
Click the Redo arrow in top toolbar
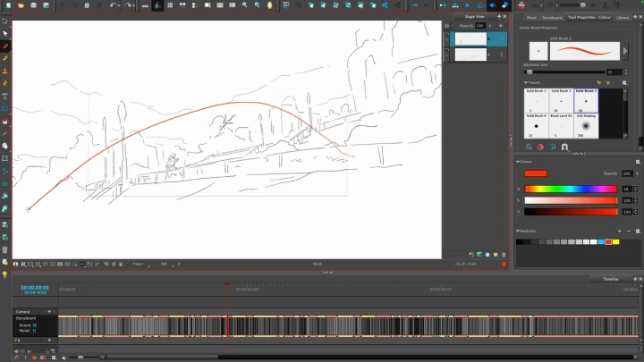pyautogui.click(x=130, y=5)
